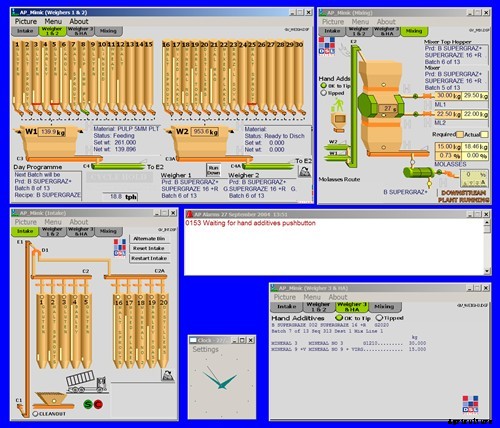The width and height of the screenshot is (500, 428).
Task: Click the Actual color swatch
Action: [484, 134]
